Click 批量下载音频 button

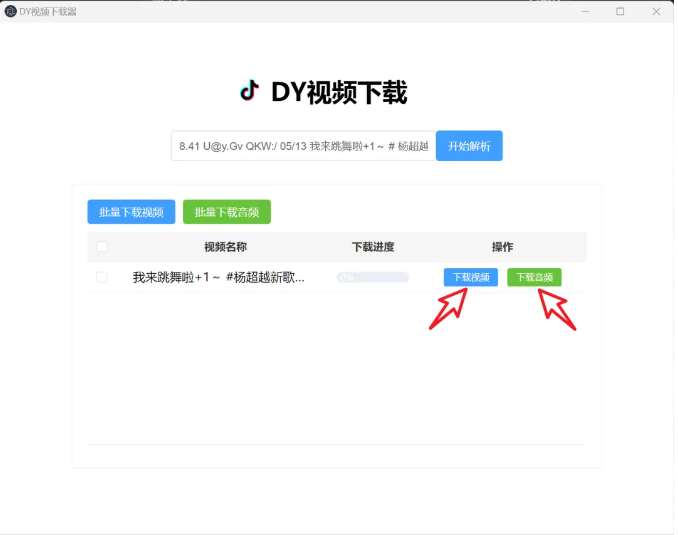point(227,212)
